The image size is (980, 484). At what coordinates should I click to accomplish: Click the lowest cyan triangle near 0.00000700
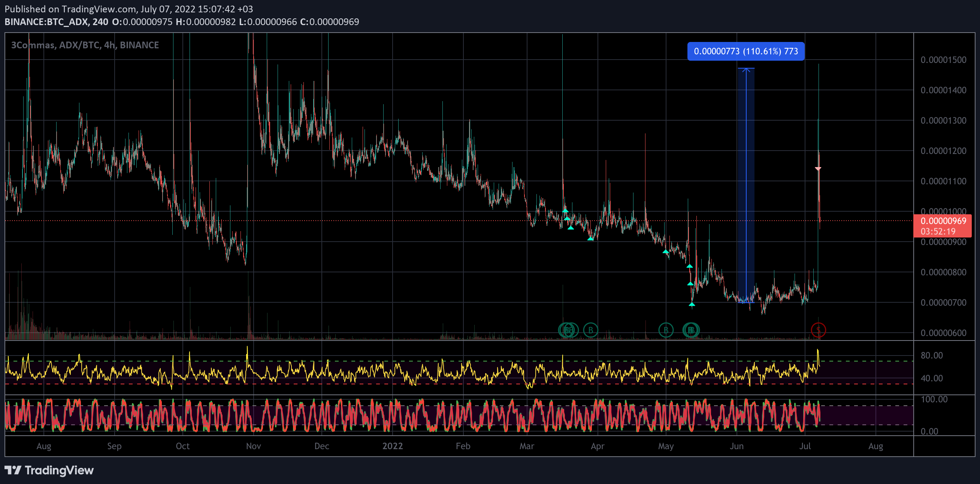pos(692,304)
